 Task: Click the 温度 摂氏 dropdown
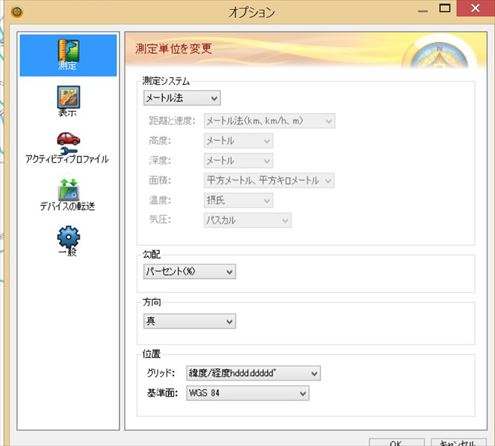tap(238, 200)
